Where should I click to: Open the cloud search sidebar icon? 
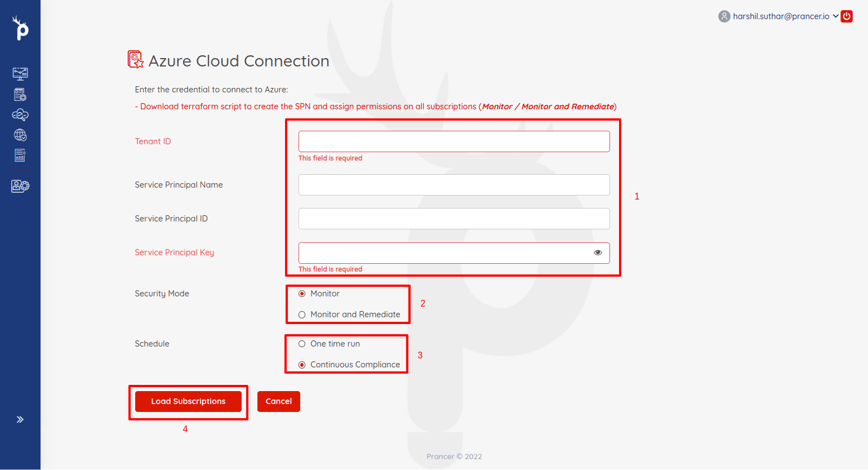(x=20, y=115)
